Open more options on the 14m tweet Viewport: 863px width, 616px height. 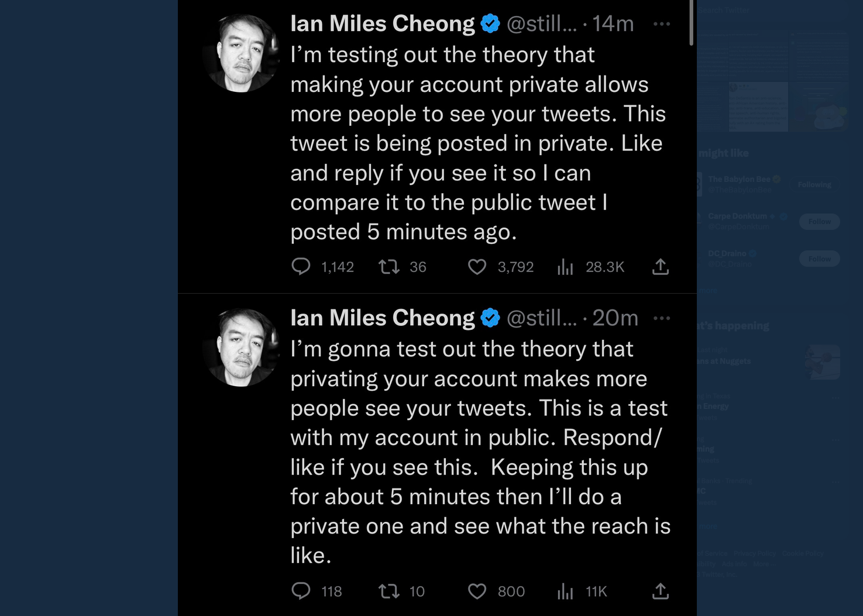(662, 24)
